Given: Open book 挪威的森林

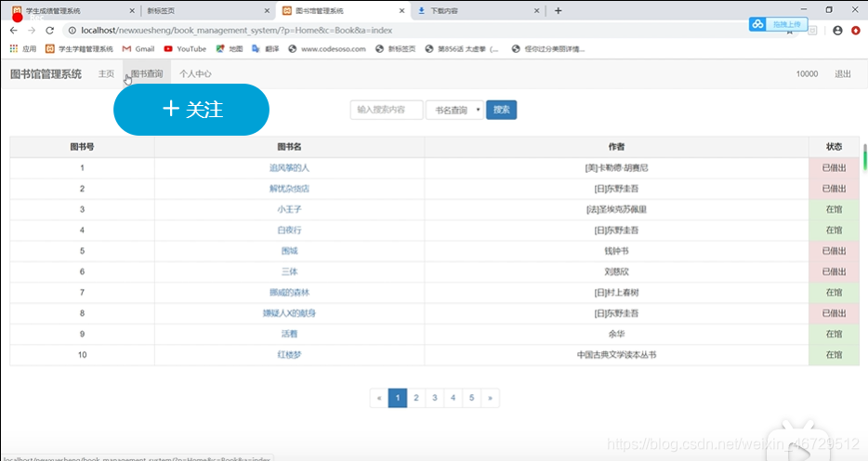Looking at the screenshot, I should pos(290,292).
